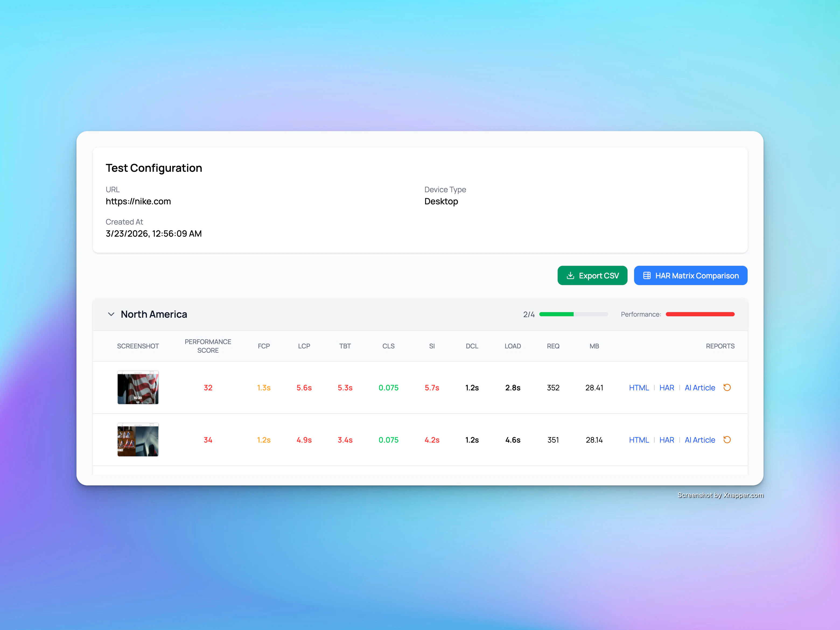Click table icon on HAR Matrix Comparison button
The width and height of the screenshot is (840, 630).
pos(647,276)
